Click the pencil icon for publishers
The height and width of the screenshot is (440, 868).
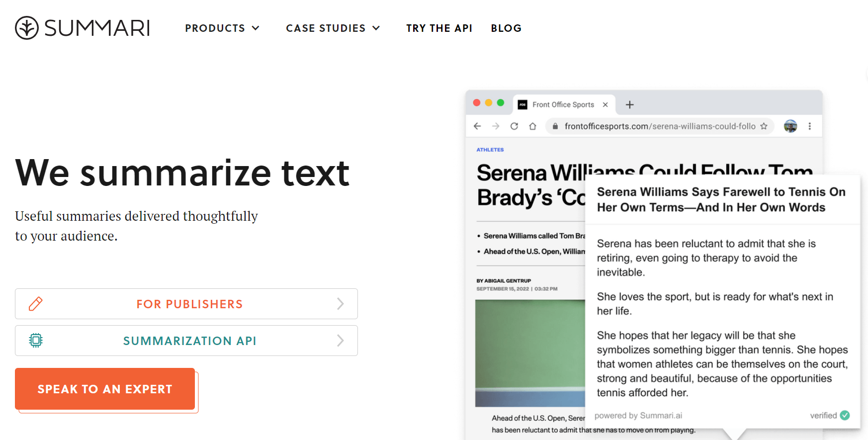click(36, 304)
